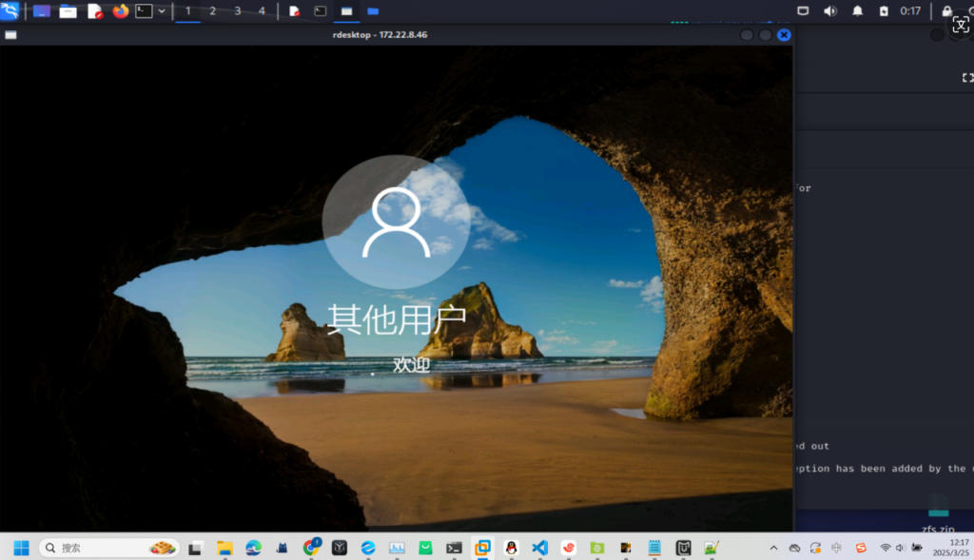Open the Kali notifications bell
This screenshot has width=974, height=560.
(857, 11)
